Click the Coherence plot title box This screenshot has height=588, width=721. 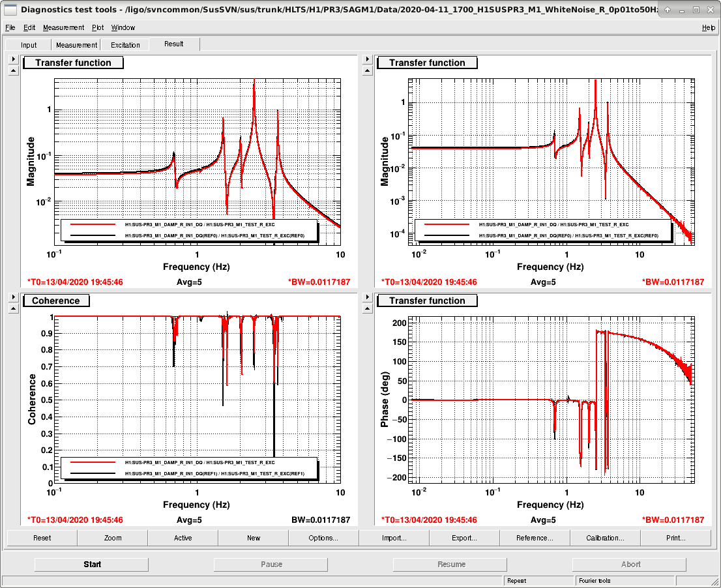pyautogui.click(x=56, y=301)
